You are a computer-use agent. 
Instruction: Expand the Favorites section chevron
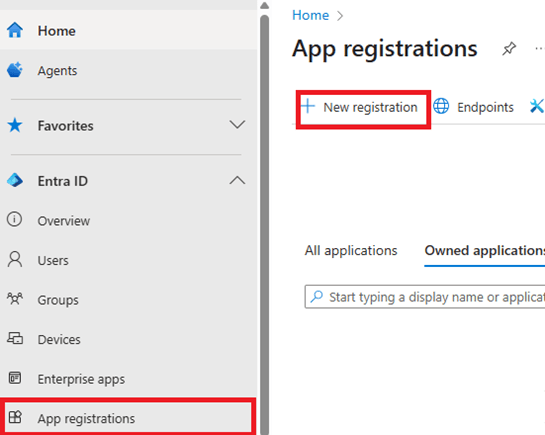[x=237, y=124]
